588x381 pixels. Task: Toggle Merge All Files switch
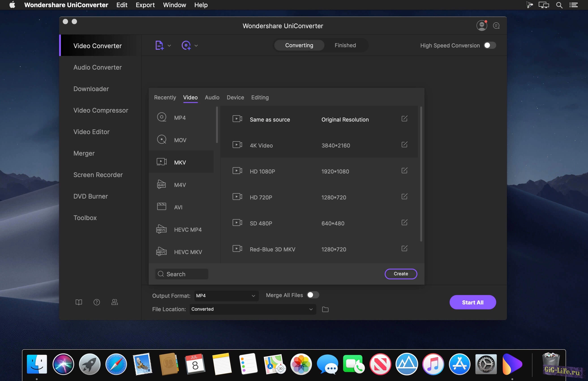tap(313, 295)
